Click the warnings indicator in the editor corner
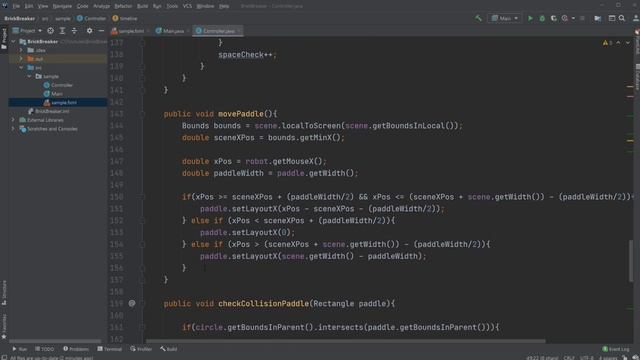 tap(607, 43)
